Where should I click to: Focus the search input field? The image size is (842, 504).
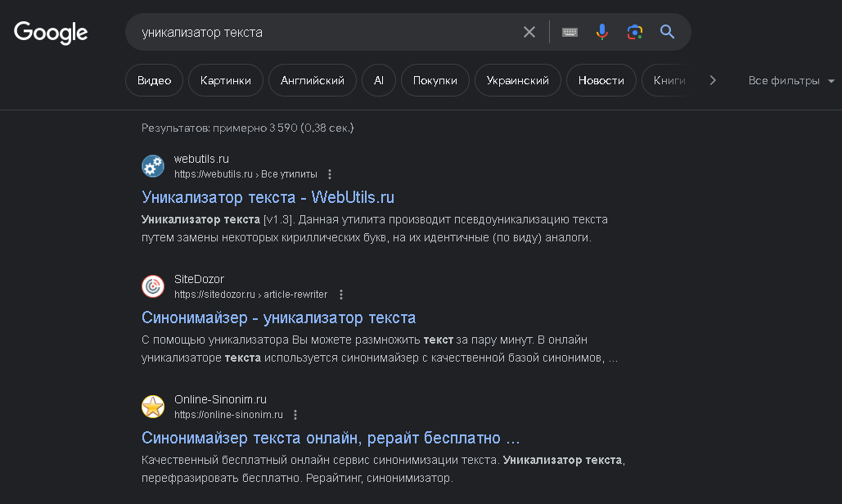tap(327, 32)
